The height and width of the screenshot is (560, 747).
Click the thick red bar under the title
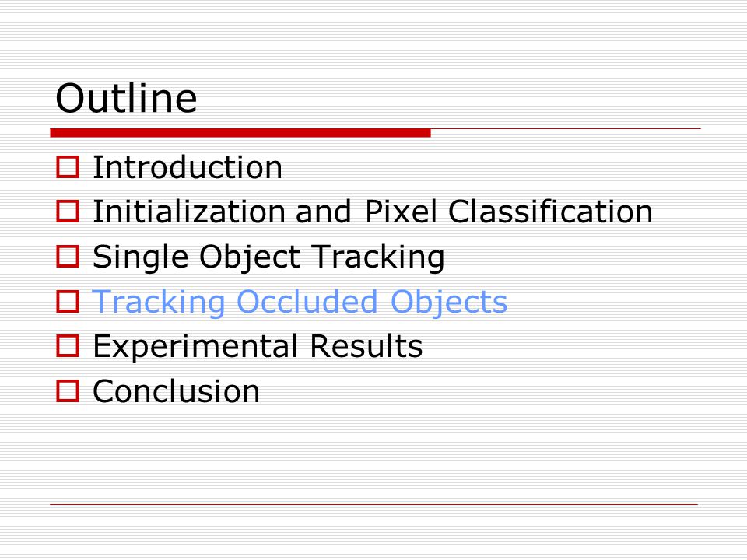(240, 133)
